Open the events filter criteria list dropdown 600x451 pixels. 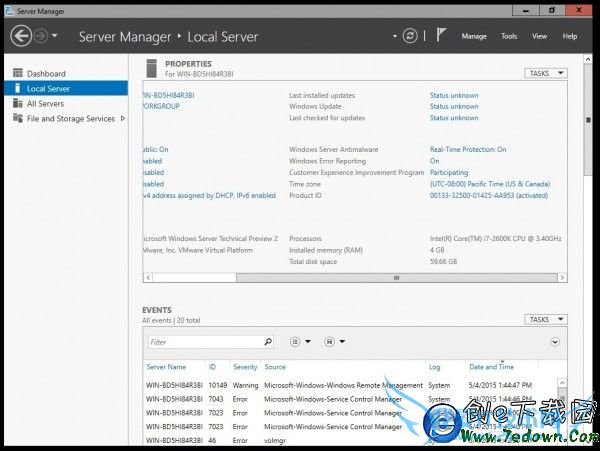(x=300, y=342)
